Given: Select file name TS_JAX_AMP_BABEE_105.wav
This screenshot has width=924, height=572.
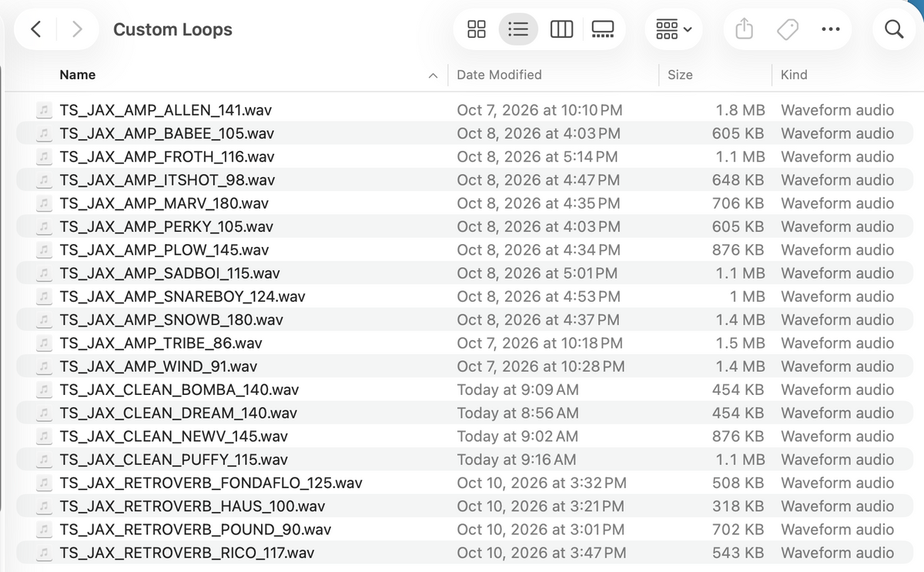Looking at the screenshot, I should click(x=166, y=133).
